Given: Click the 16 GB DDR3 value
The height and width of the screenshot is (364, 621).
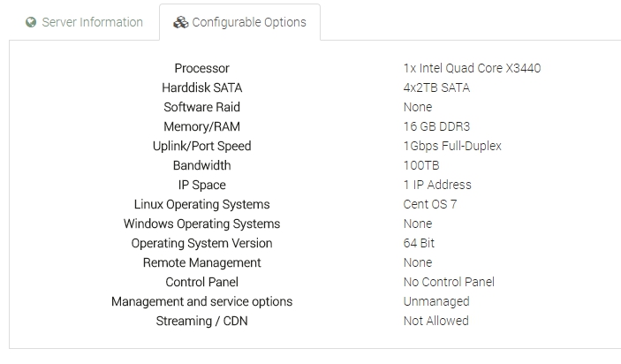Looking at the screenshot, I should coord(436,126).
